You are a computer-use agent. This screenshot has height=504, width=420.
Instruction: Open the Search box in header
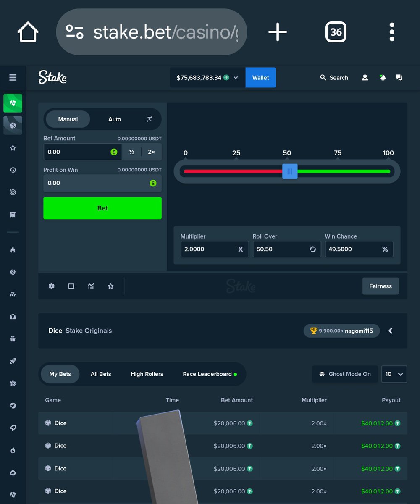coord(334,78)
